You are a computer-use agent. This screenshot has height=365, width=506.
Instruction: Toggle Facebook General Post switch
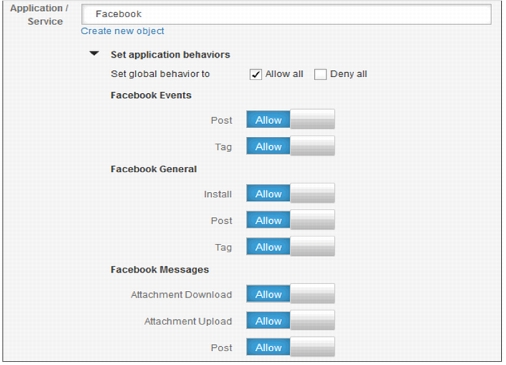[290, 220]
